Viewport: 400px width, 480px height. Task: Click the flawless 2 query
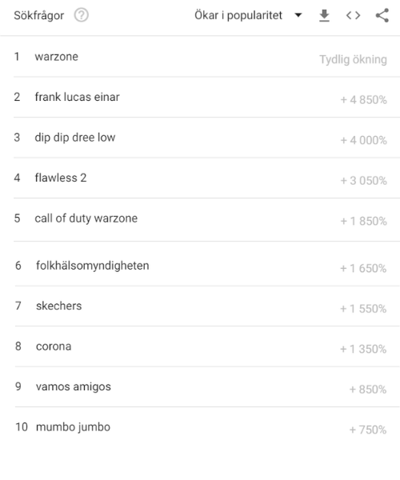click(61, 178)
